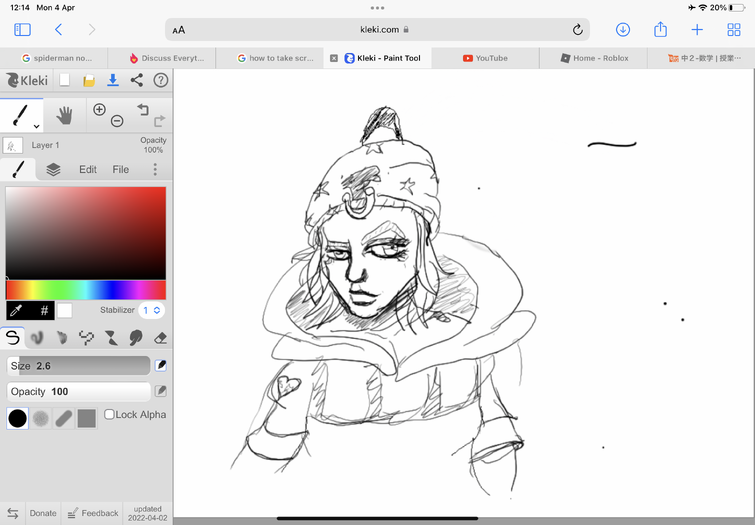
Task: Show the Safari tab overview
Action: click(734, 30)
